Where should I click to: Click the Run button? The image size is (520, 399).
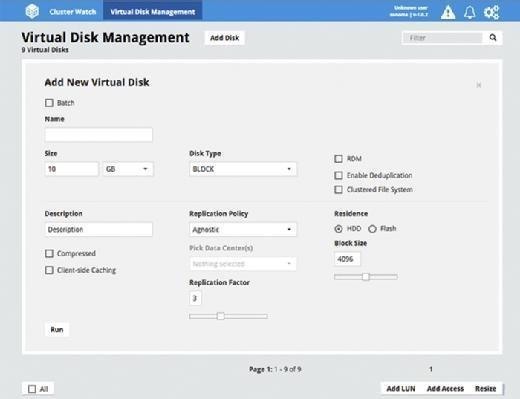[57, 330]
